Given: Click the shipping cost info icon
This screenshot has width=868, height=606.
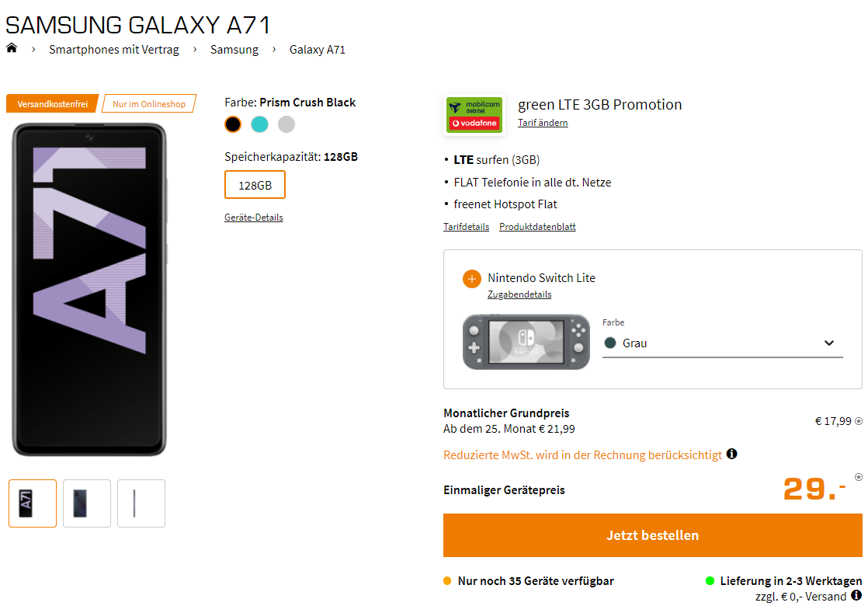Looking at the screenshot, I should click(856, 595).
